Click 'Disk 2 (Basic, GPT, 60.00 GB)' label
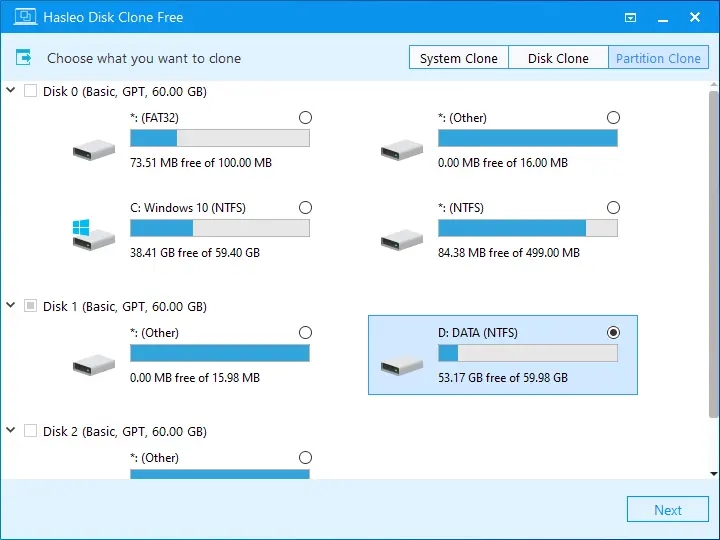This screenshot has height=540, width=720. (x=124, y=432)
